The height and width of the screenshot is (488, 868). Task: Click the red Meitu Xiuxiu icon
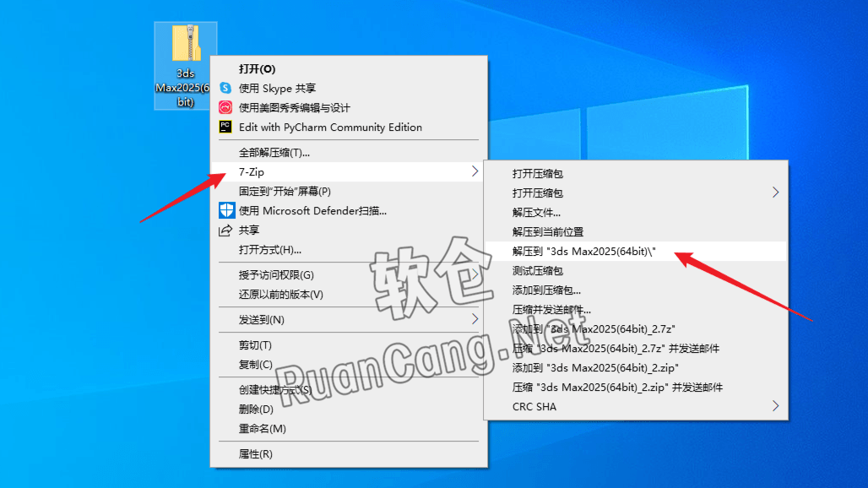point(225,107)
